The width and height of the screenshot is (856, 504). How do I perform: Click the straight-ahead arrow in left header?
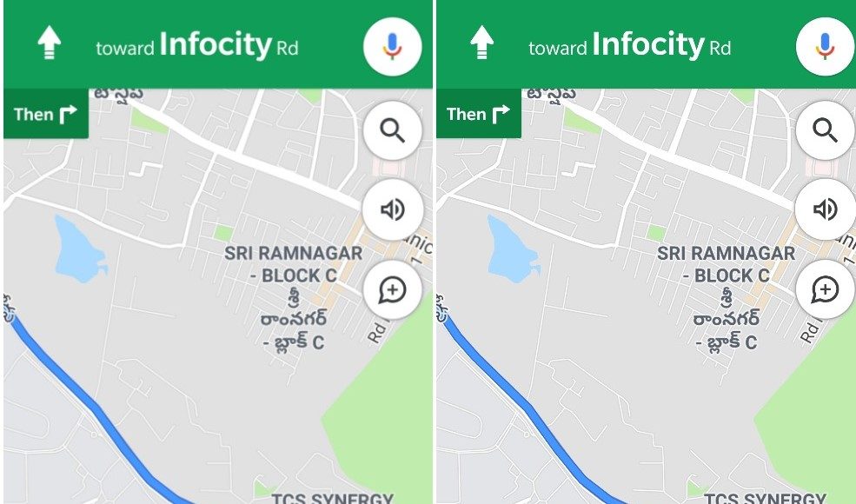pos(50,42)
